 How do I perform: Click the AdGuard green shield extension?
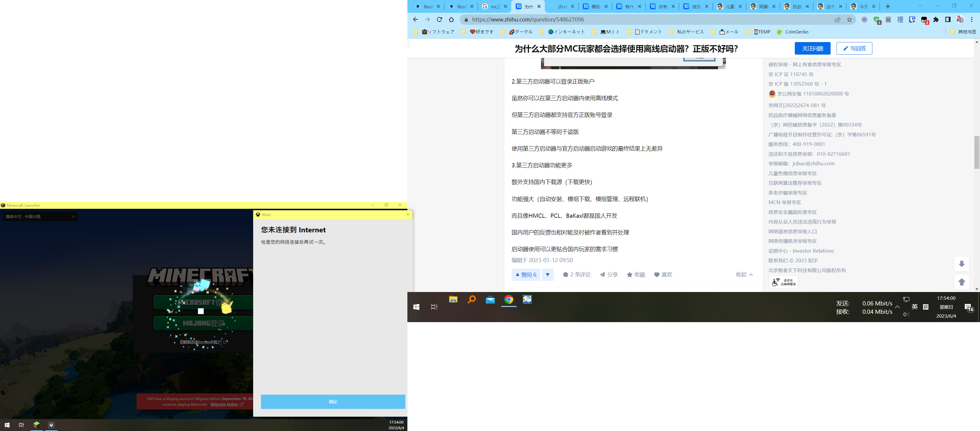click(x=877, y=20)
